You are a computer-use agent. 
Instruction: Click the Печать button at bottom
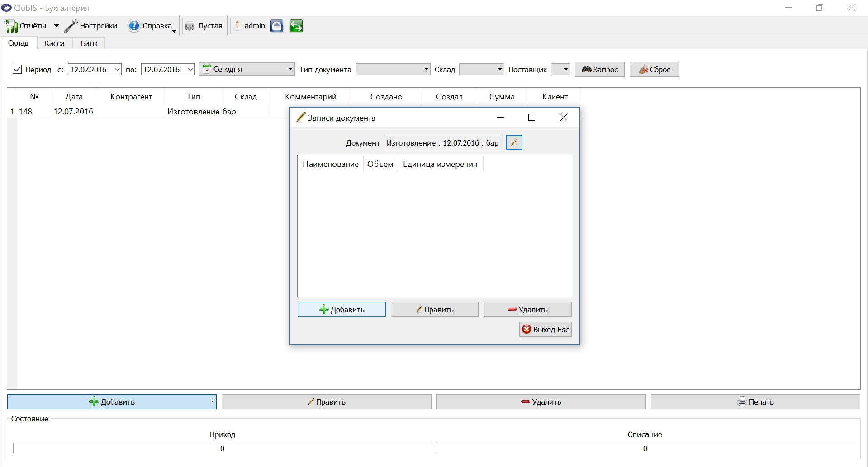tap(755, 402)
